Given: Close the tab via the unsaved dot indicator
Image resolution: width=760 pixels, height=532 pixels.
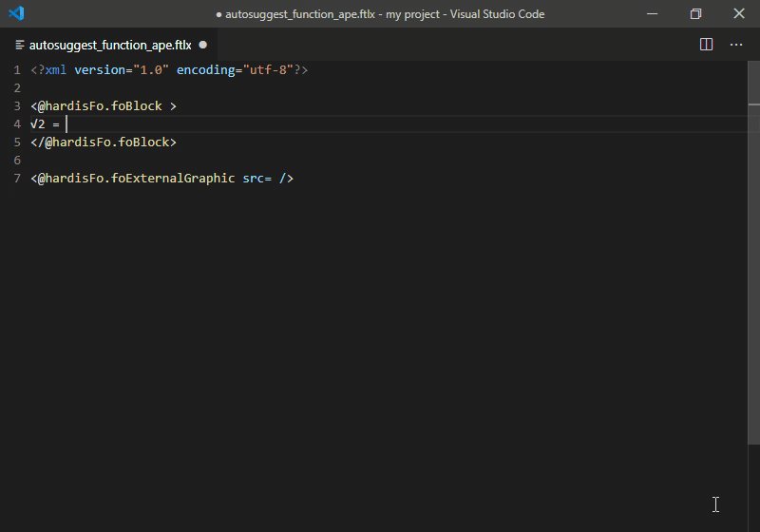Looking at the screenshot, I should click(203, 45).
